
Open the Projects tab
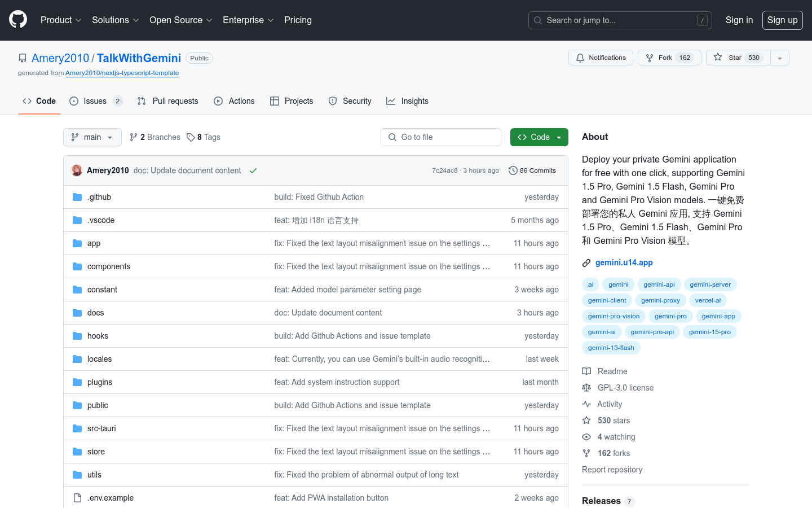[x=292, y=101]
